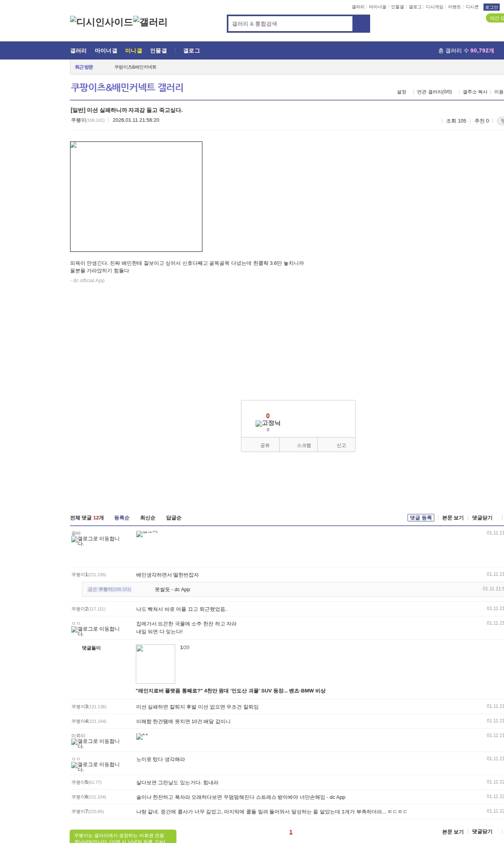Open 디시게임 in the top links

tap(435, 7)
